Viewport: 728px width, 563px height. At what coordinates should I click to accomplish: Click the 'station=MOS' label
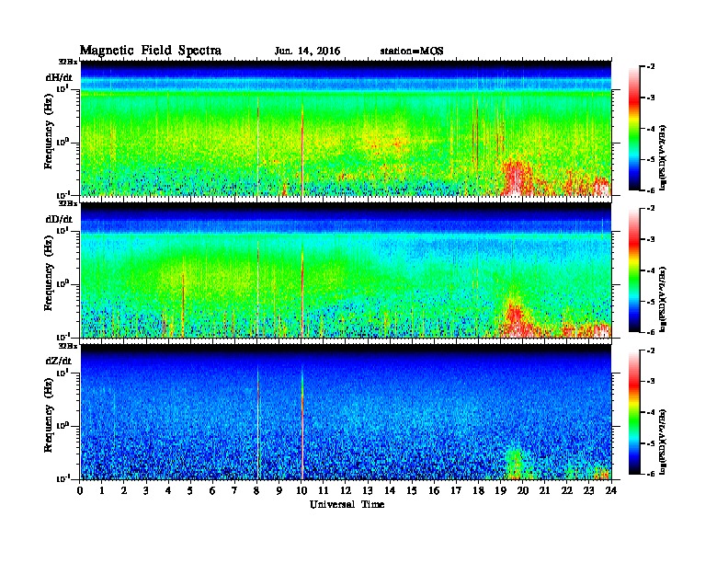tap(412, 52)
